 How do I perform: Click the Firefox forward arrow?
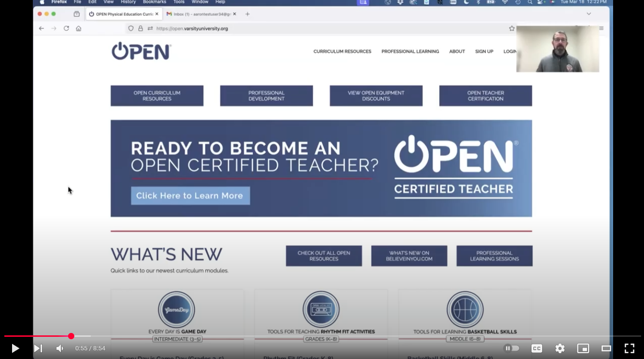click(54, 28)
